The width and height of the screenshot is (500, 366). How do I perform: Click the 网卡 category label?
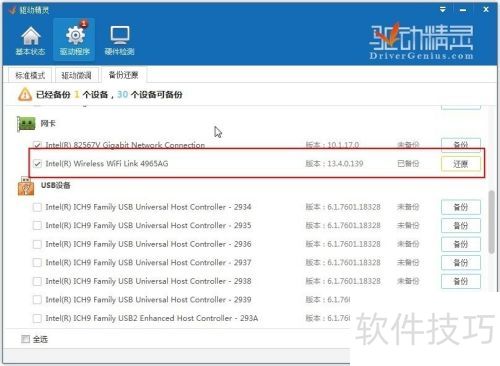point(48,124)
